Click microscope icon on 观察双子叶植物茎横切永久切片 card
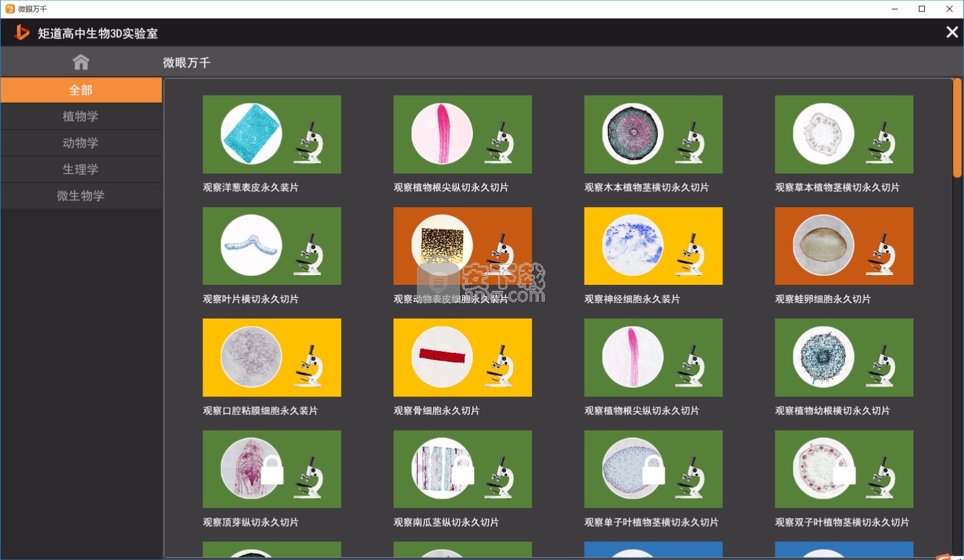This screenshot has height=560, width=964. tap(881, 478)
